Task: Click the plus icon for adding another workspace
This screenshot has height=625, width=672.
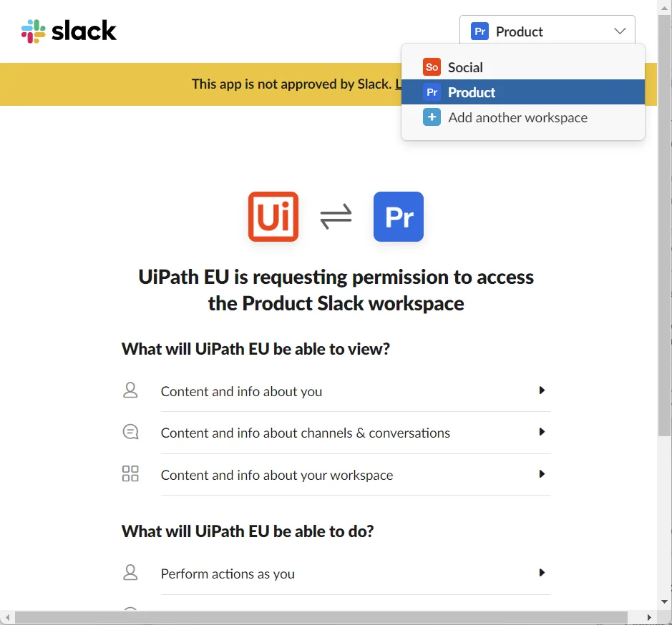Action: pyautogui.click(x=432, y=117)
